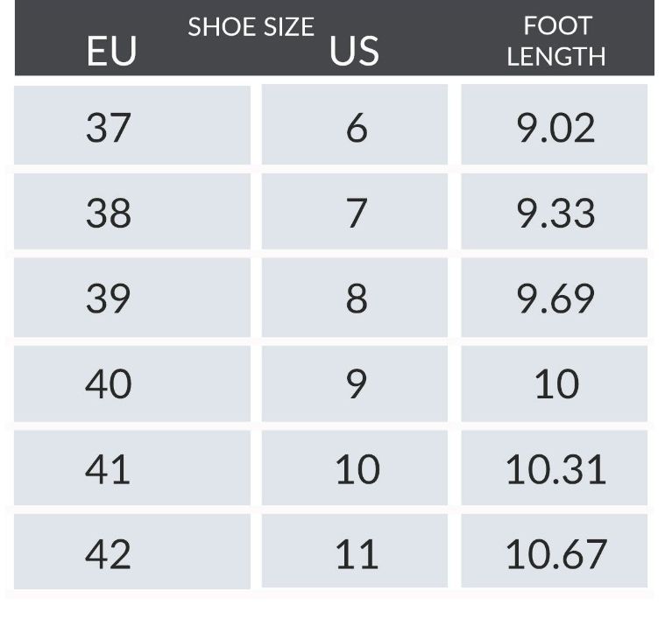The image size is (672, 619).
Task: Select EU size 39 cell
Action: point(132,298)
